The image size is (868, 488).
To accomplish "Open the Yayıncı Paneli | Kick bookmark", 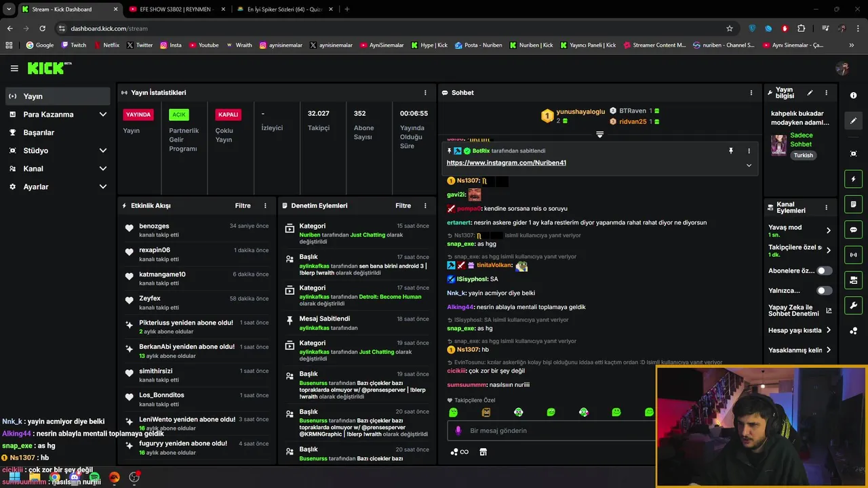I will pyautogui.click(x=588, y=45).
